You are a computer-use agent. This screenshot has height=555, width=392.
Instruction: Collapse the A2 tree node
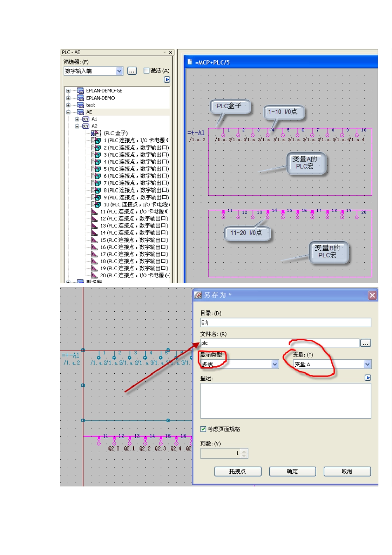click(x=77, y=126)
